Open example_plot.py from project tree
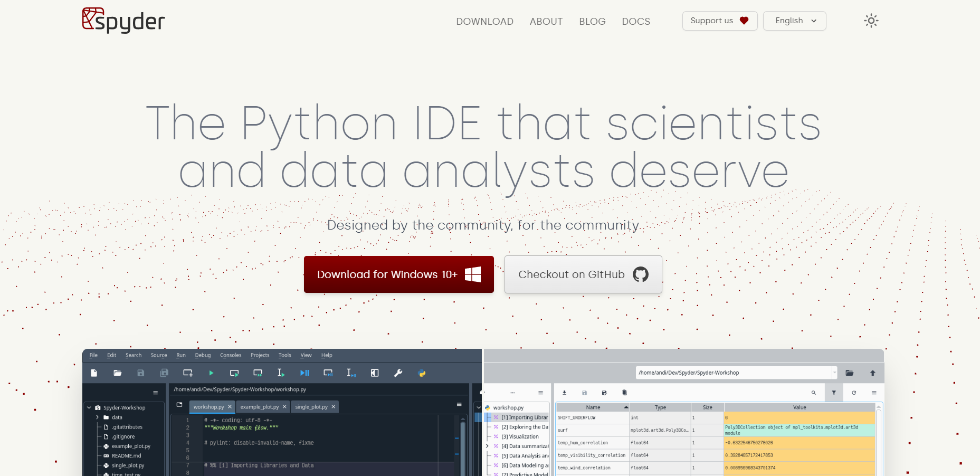 click(131, 446)
